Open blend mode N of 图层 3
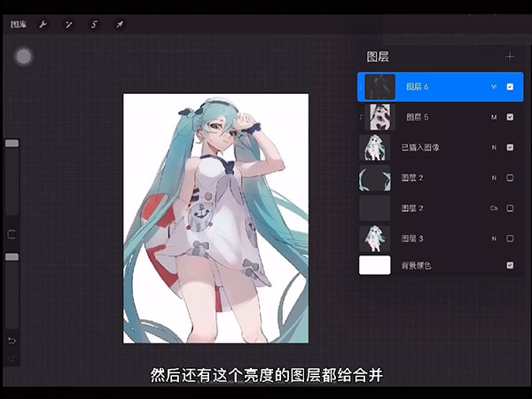 coord(494,239)
